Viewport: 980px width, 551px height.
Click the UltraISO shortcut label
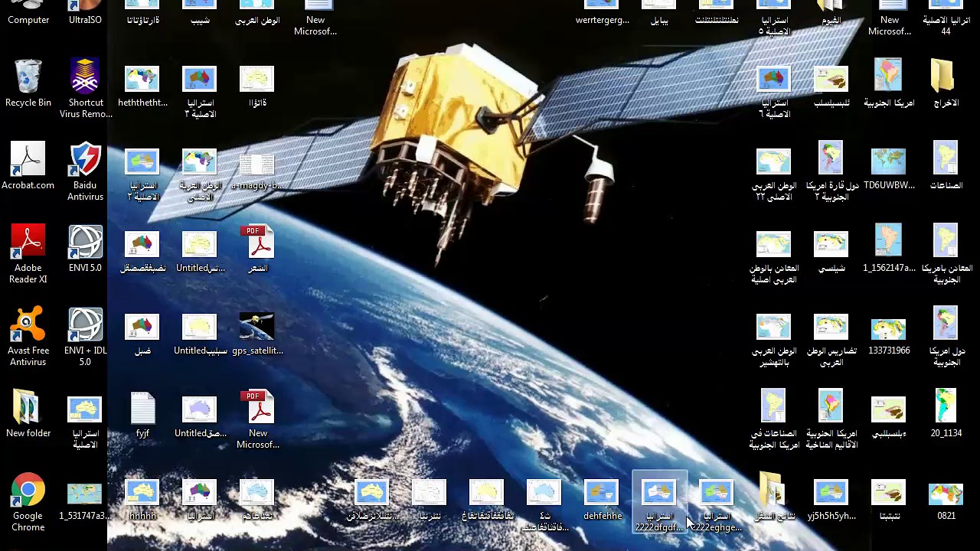tap(85, 20)
